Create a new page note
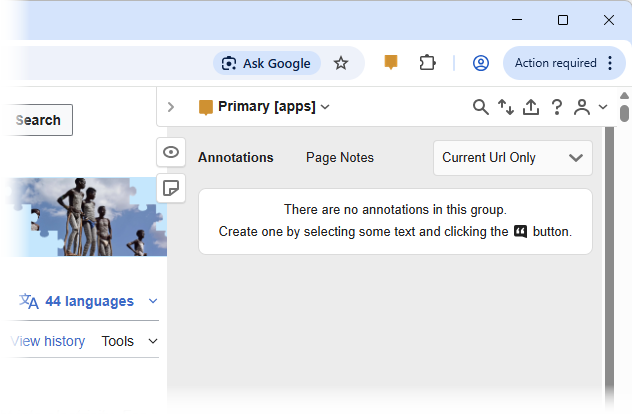 point(171,188)
